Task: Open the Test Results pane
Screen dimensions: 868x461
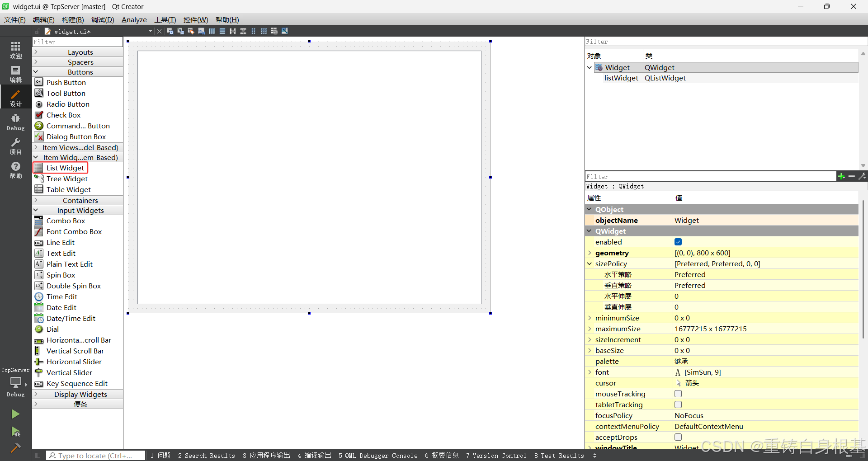Action: pyautogui.click(x=559, y=456)
